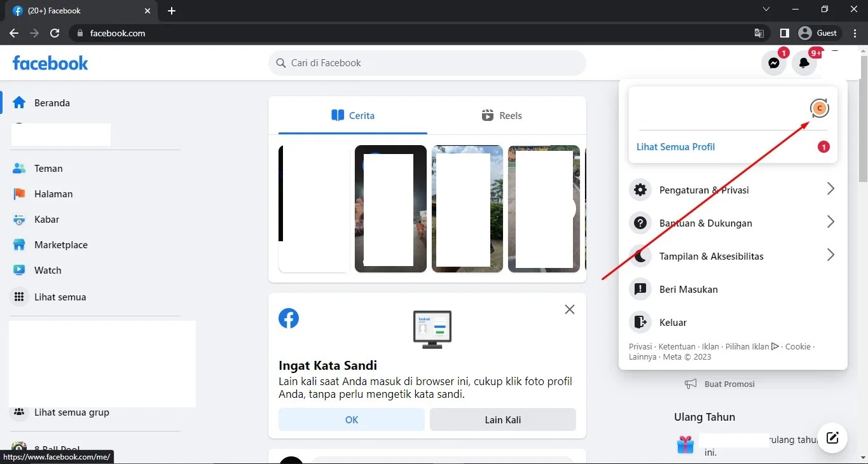Select Pengaturan & Privasi menu item
This screenshot has width=868, height=464.
pos(733,190)
